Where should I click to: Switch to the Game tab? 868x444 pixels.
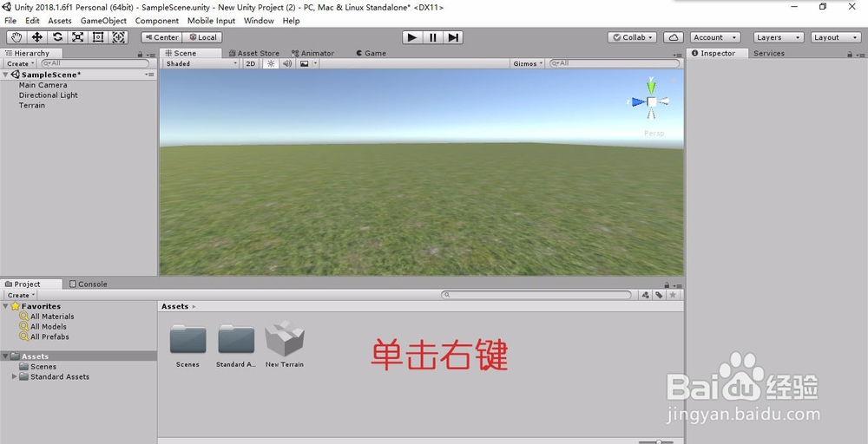pos(371,53)
